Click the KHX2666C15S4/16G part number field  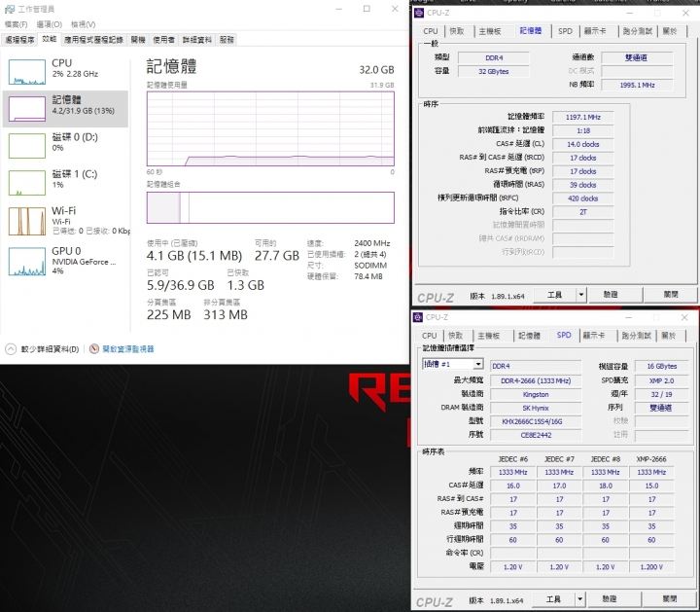pyautogui.click(x=536, y=421)
